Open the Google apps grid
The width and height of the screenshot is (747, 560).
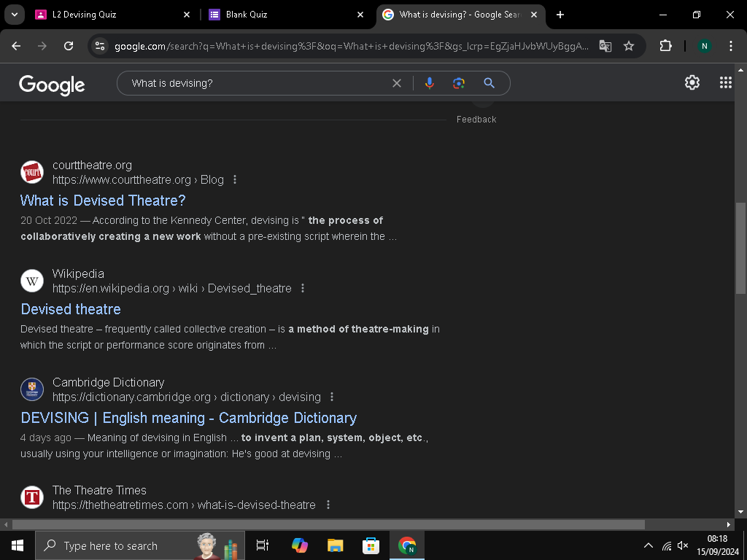(726, 82)
